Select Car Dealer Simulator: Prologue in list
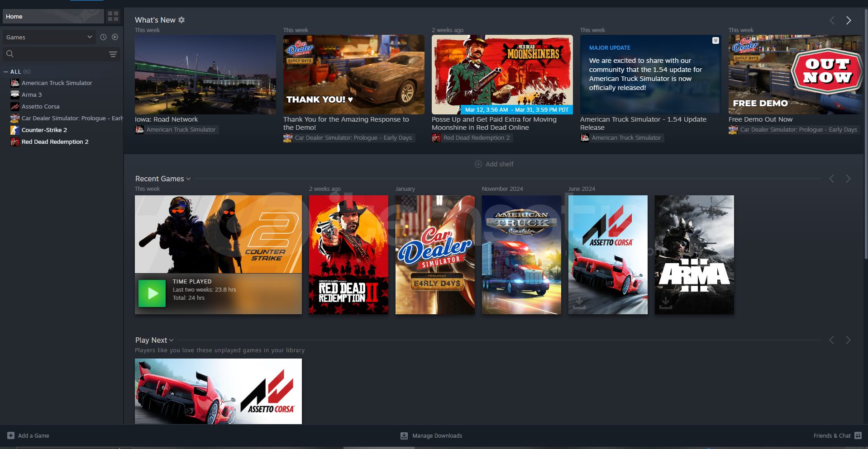The height and width of the screenshot is (449, 868). coord(72,118)
